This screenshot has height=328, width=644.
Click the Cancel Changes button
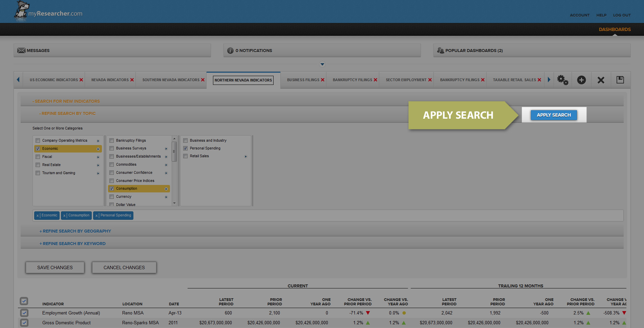[124, 267]
